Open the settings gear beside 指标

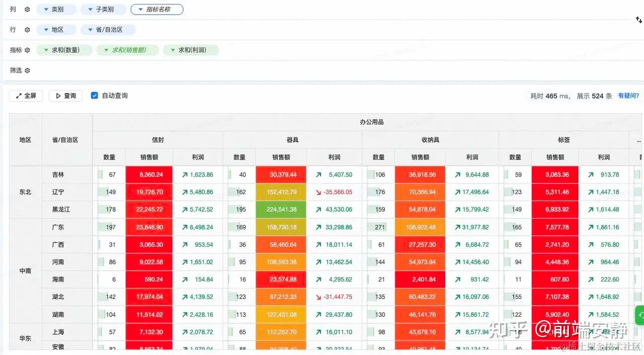tap(27, 50)
